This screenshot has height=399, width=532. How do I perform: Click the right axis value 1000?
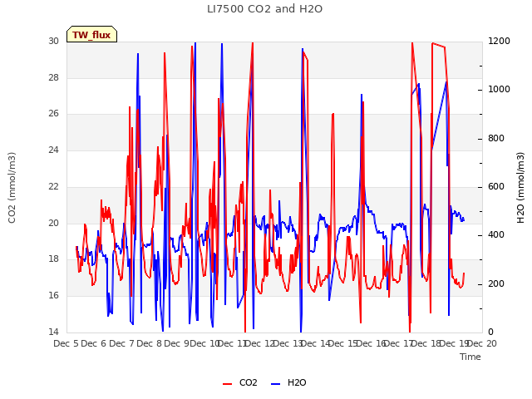point(499,89)
